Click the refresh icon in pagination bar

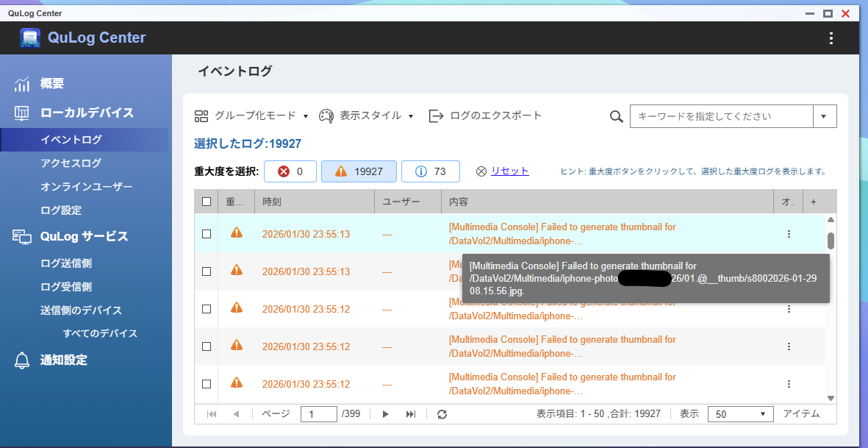tap(442, 414)
